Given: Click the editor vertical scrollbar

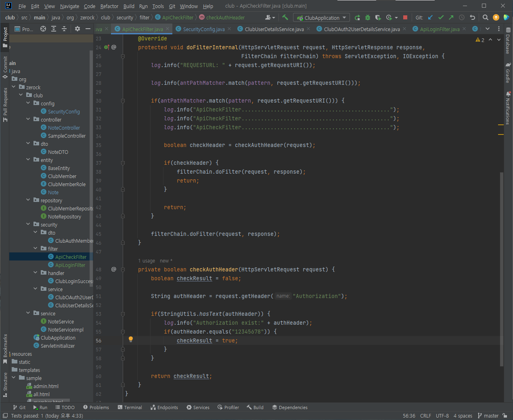Looking at the screenshot, I should (501, 269).
